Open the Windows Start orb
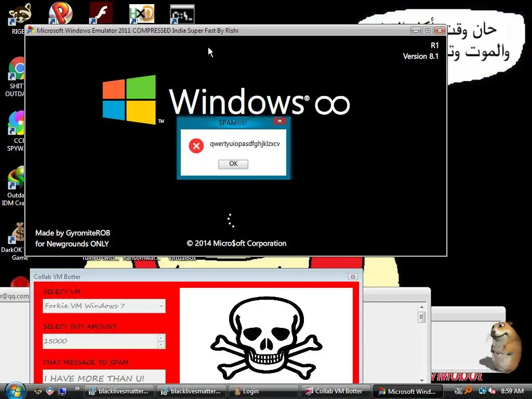This screenshot has height=399, width=532. [x=14, y=391]
